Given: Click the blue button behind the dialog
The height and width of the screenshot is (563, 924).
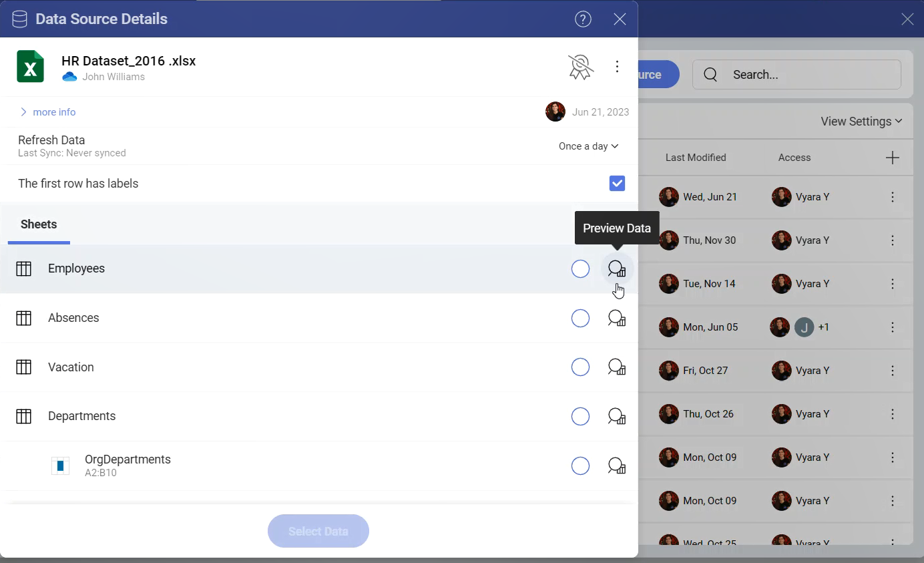Looking at the screenshot, I should [658, 75].
